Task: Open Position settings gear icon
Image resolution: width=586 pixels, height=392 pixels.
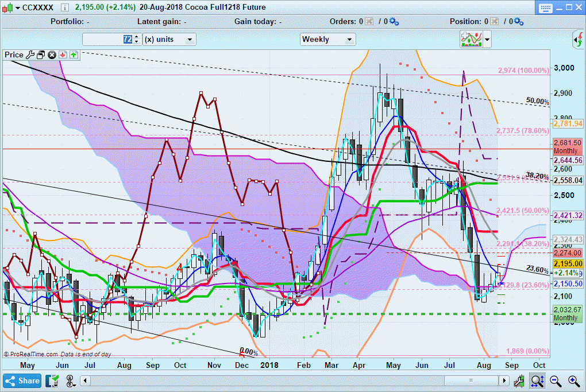Action: (519, 21)
